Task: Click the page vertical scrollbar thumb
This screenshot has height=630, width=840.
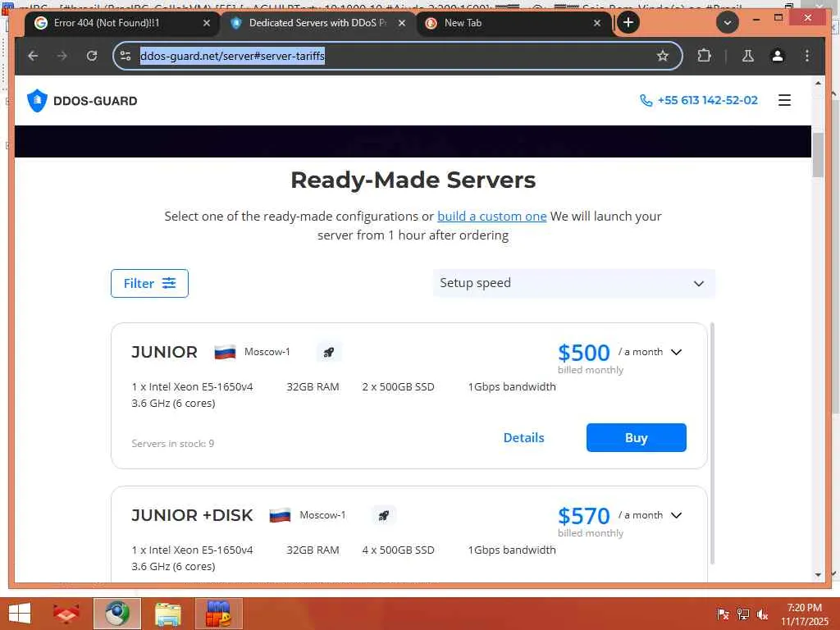Action: (818, 154)
